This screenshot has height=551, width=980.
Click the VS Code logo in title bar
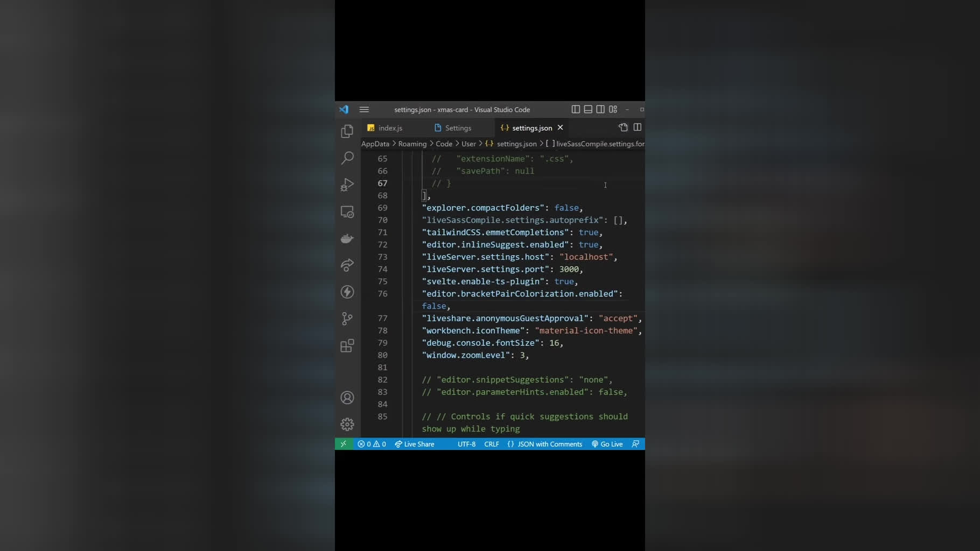(344, 109)
